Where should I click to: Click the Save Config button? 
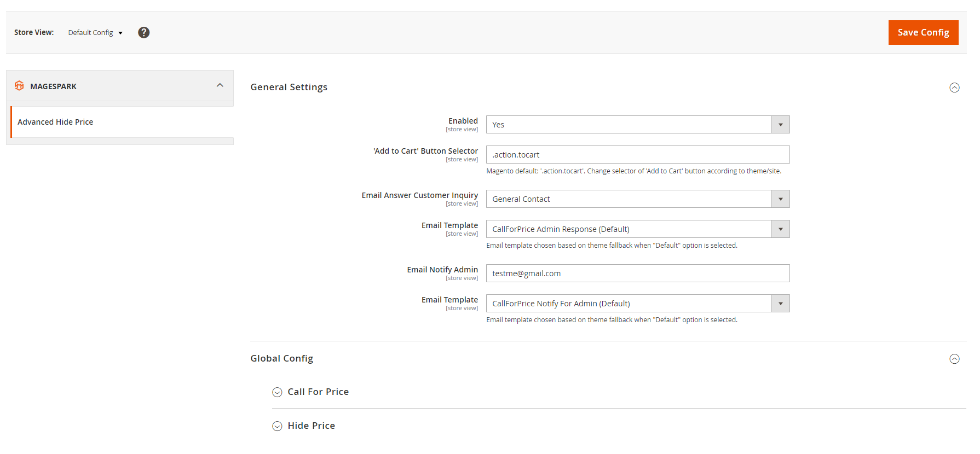[923, 32]
